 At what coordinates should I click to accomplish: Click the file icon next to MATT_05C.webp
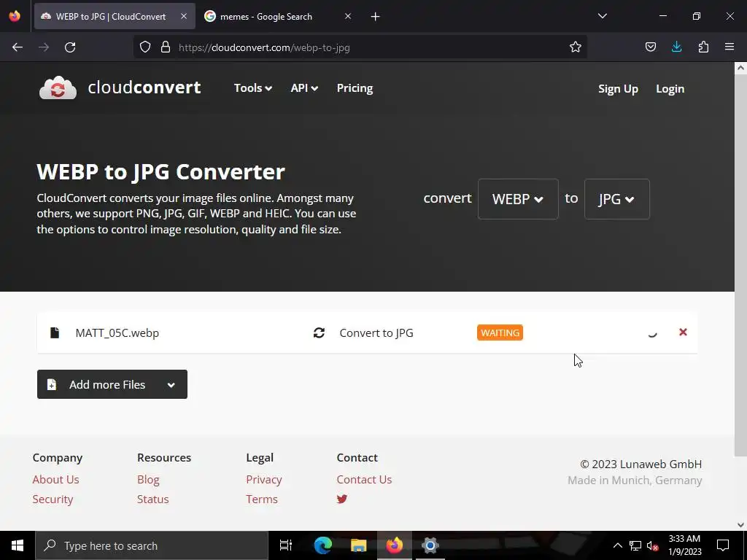(55, 332)
